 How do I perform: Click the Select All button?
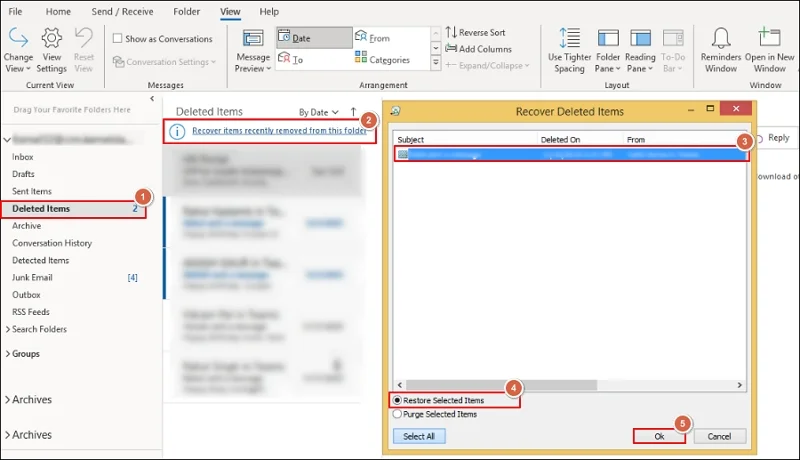[x=419, y=437]
